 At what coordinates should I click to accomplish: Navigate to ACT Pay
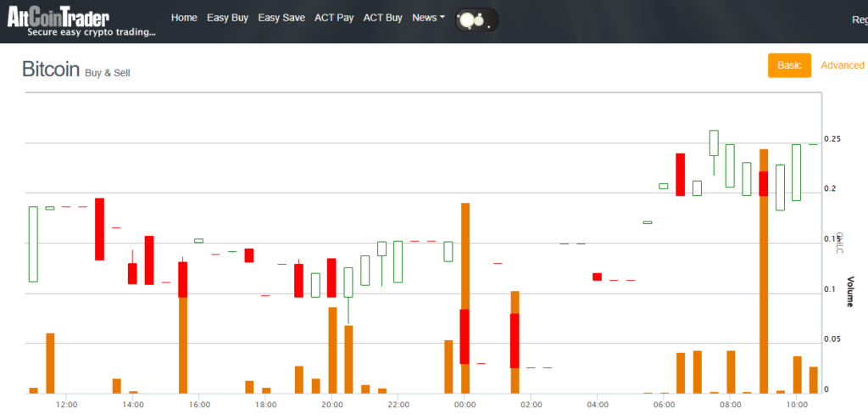(334, 18)
